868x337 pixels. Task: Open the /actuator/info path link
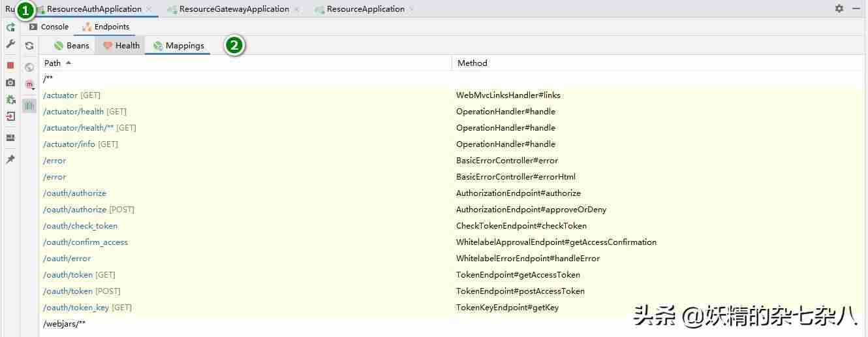click(69, 144)
